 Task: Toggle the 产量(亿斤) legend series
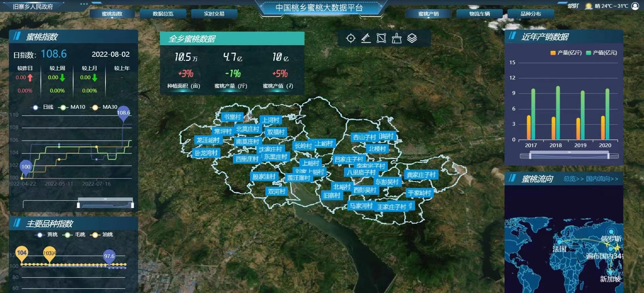566,53
